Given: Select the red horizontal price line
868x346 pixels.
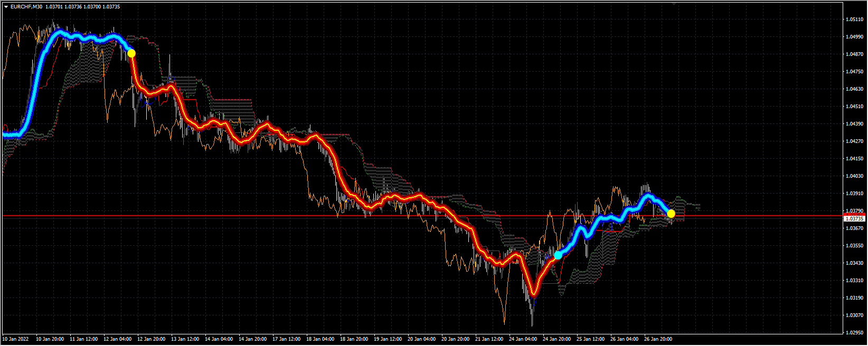Looking at the screenshot, I should [422, 216].
